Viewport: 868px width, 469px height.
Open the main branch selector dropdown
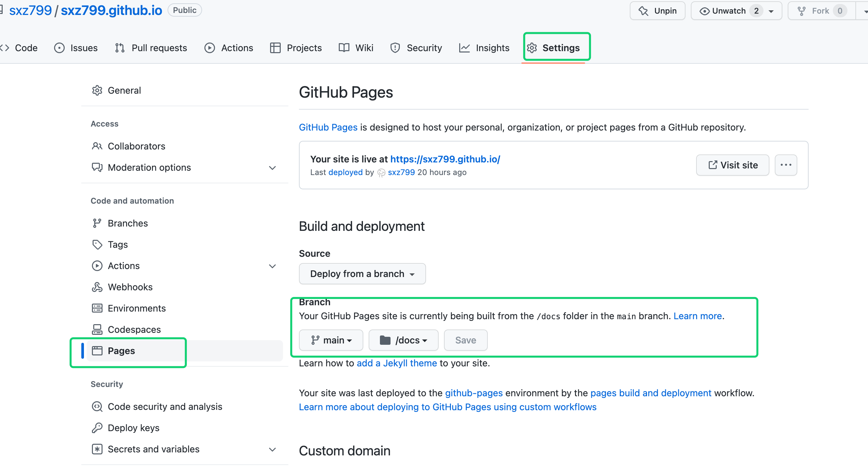tap(330, 340)
